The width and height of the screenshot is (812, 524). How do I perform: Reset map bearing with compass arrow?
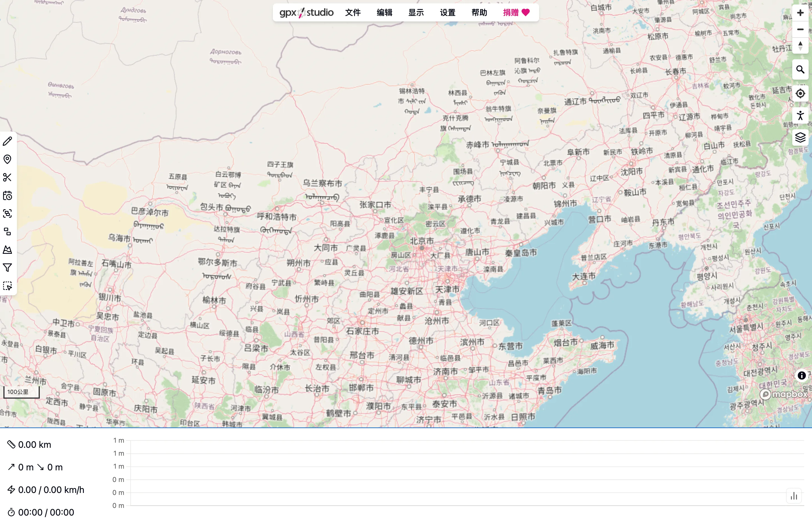[x=800, y=45]
